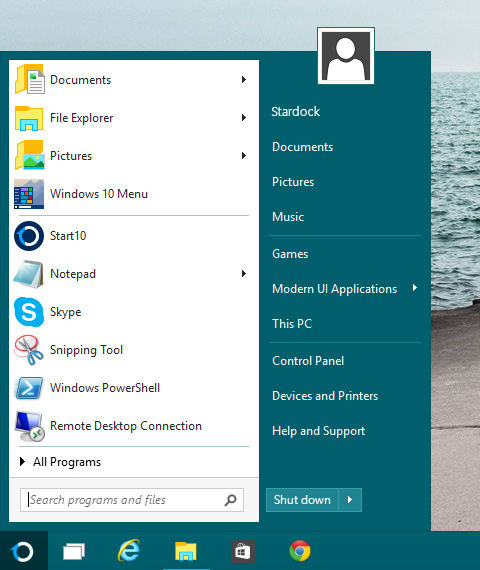The width and height of the screenshot is (480, 570).
Task: Open Windows PowerShell icon
Action: (29, 388)
